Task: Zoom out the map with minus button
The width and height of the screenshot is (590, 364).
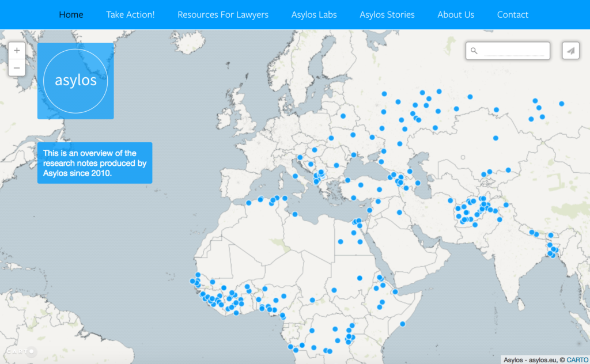Action: pyautogui.click(x=17, y=68)
